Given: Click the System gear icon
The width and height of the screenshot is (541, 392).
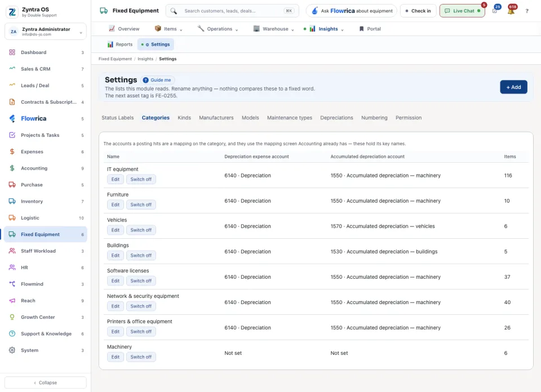Looking at the screenshot, I should 12,350.
